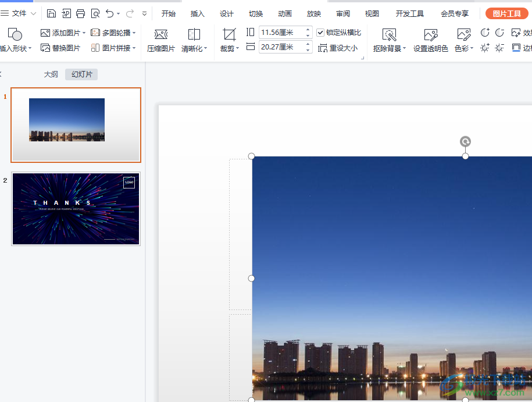Switch to the 设计 tab
The height and width of the screenshot is (402, 532).
[x=227, y=13]
